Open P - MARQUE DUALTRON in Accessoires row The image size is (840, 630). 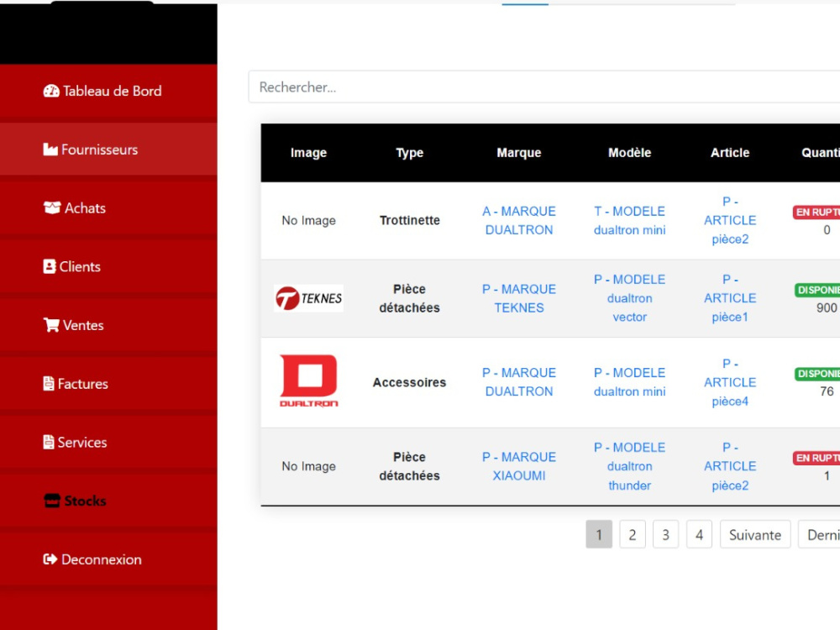click(x=519, y=382)
